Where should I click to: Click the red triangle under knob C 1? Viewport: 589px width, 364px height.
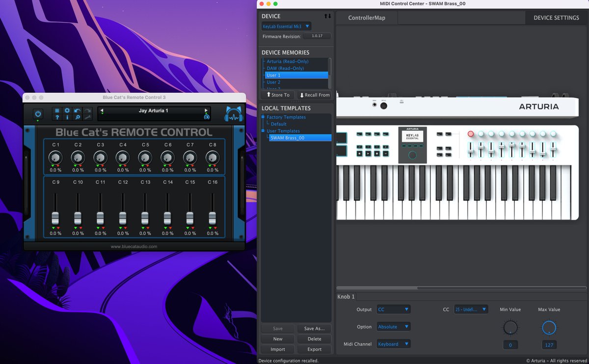pos(58,166)
